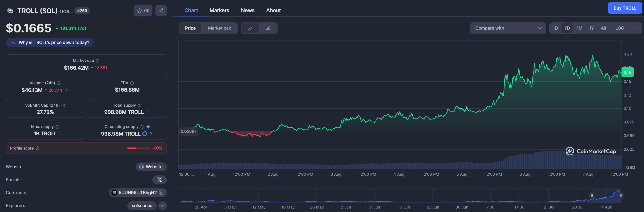
Task: Toggle chart to Market cap view
Action: (x=220, y=28)
